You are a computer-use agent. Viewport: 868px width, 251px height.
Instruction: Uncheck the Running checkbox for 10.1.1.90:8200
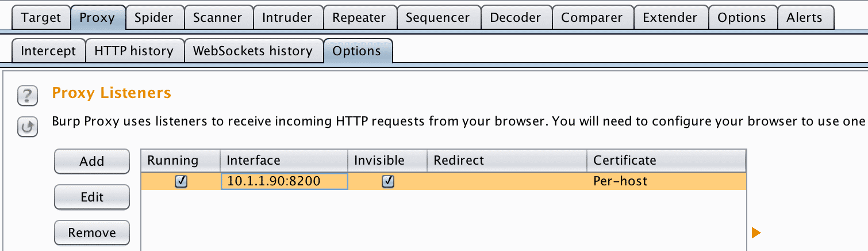click(x=180, y=181)
